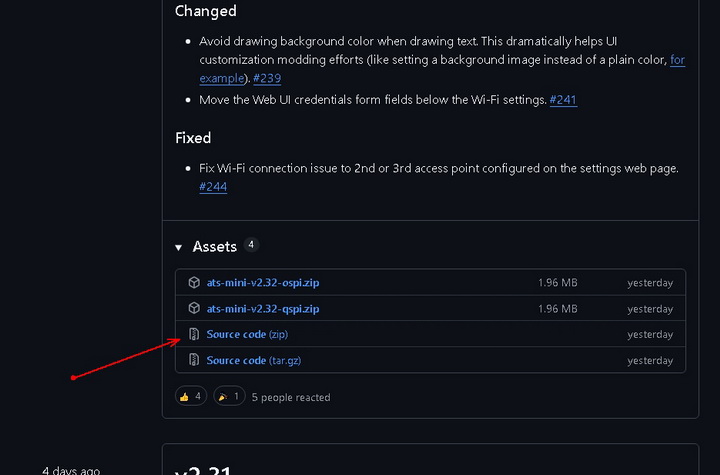This screenshot has width=720, height=475.
Task: Click the Assets count badge showing 4
Action: coord(251,245)
